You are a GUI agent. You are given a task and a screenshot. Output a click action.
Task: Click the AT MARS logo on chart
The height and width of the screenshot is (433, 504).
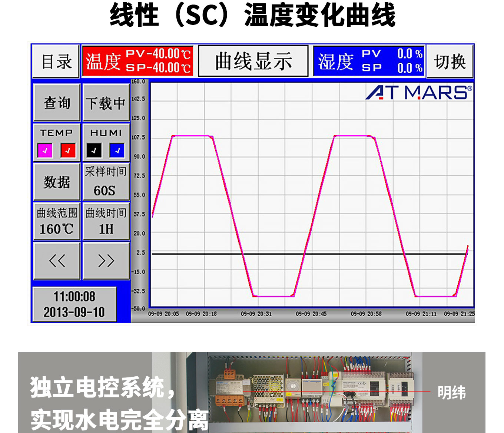click(x=419, y=92)
